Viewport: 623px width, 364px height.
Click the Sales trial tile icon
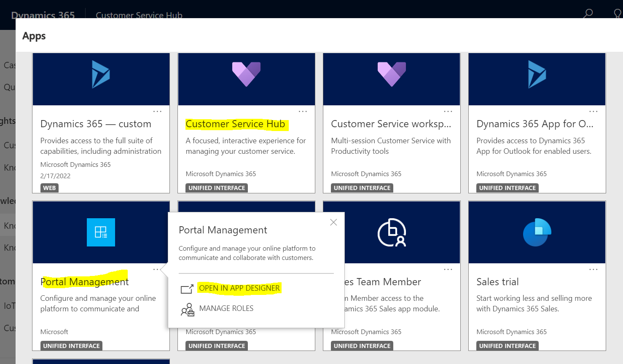(x=537, y=232)
